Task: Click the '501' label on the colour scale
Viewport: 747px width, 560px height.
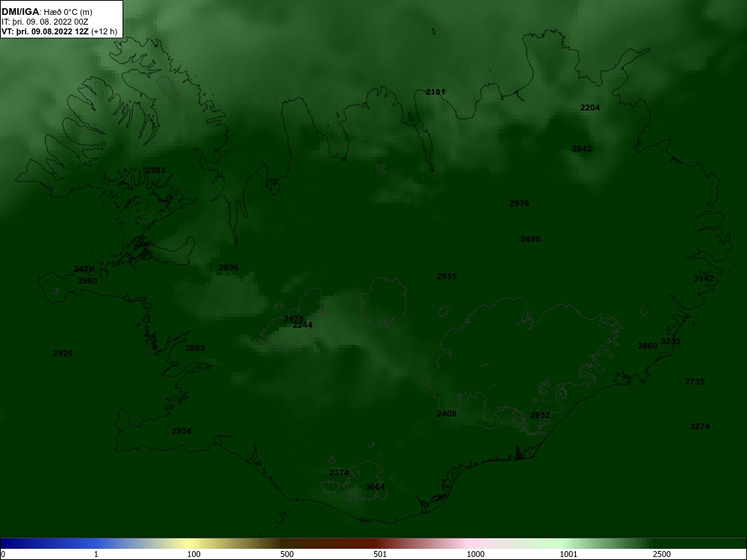Action: click(380, 554)
